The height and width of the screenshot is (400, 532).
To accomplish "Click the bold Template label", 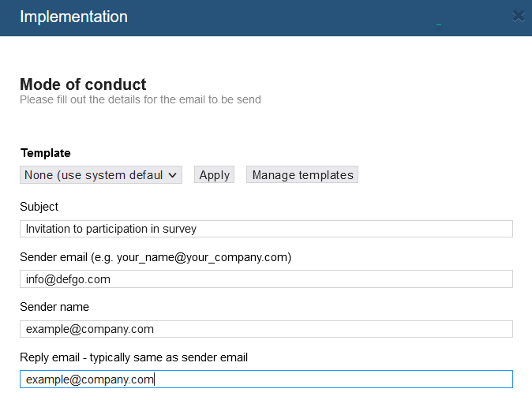I will 46,153.
